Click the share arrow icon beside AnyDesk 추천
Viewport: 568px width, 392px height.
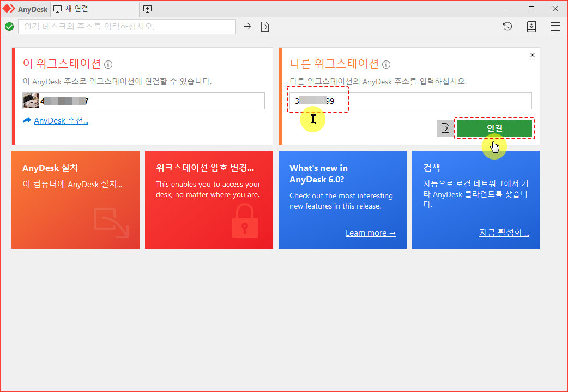(27, 120)
